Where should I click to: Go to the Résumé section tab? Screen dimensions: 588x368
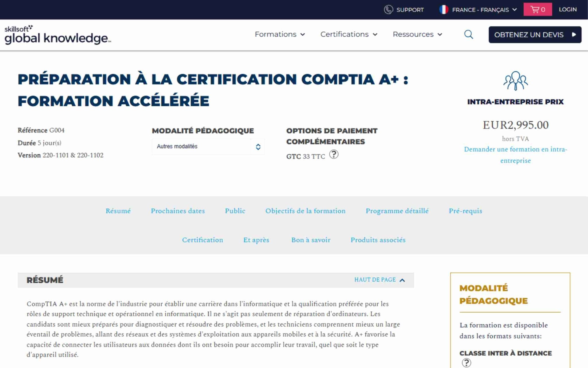pos(118,211)
